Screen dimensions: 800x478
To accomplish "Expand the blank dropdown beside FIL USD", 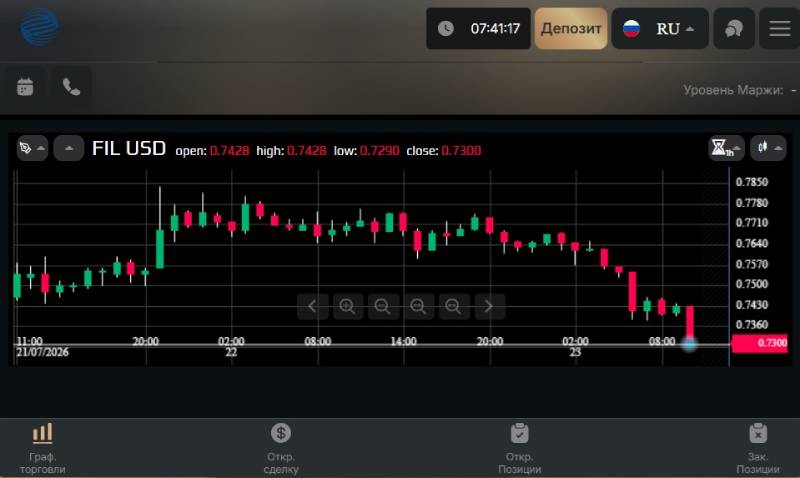I will click(69, 148).
